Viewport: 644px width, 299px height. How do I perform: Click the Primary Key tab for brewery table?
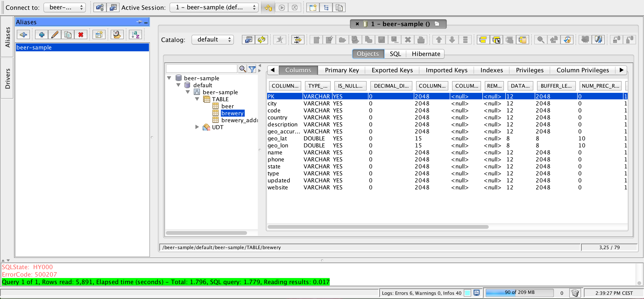pos(342,70)
